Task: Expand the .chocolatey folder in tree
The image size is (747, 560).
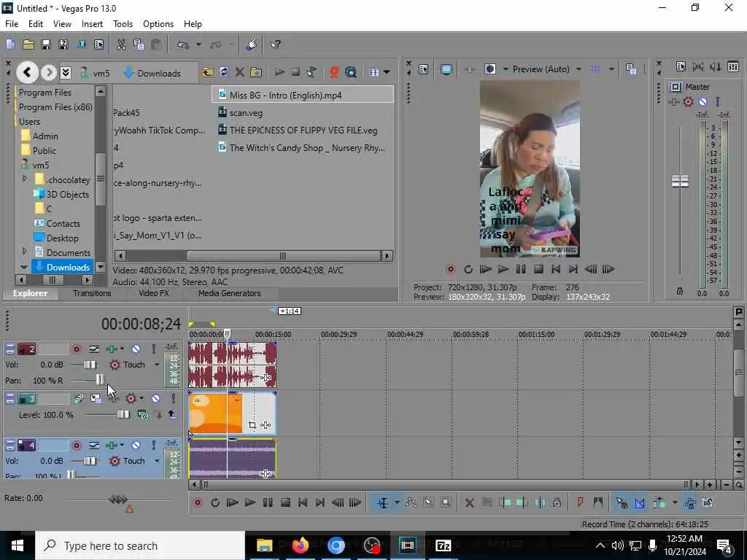Action: 25,179
